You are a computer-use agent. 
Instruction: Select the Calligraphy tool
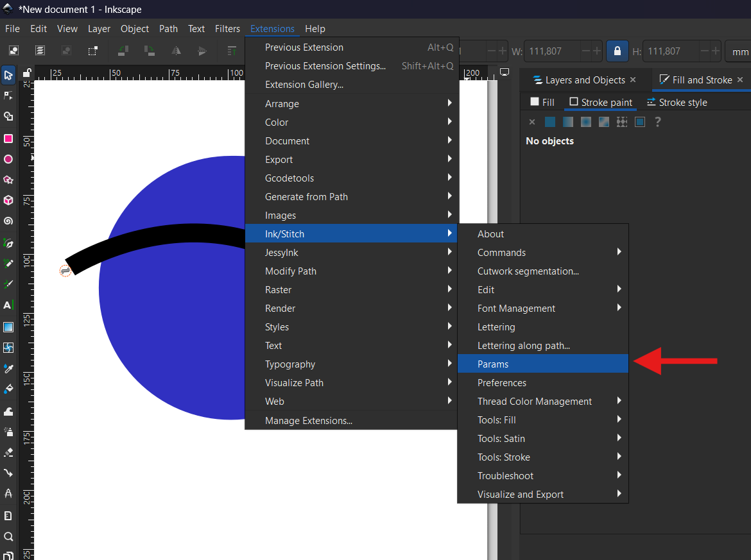click(x=8, y=284)
